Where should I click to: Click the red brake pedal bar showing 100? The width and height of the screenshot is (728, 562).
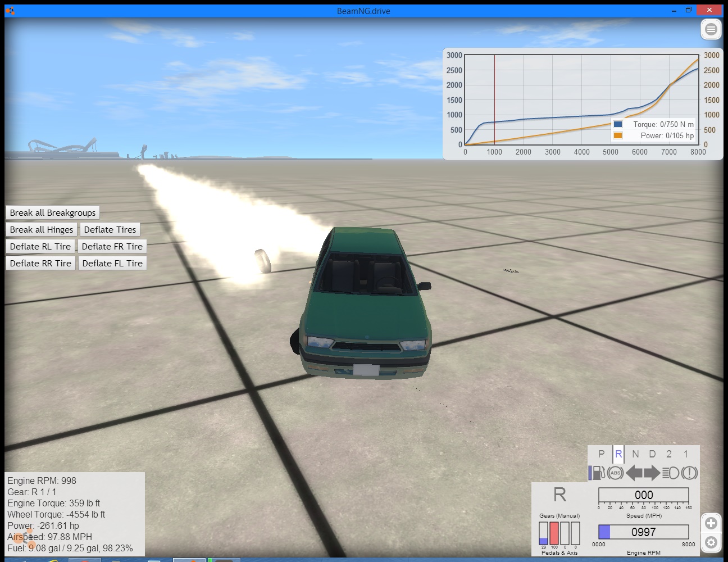pos(554,533)
